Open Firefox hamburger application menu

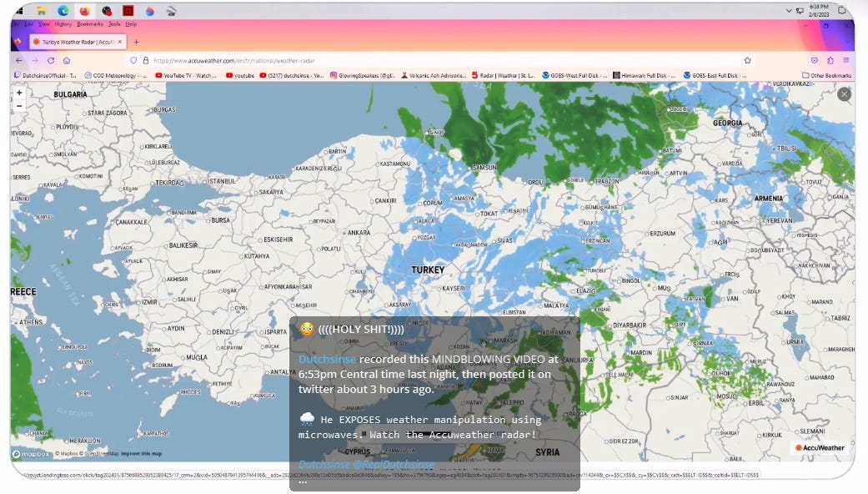[x=845, y=60]
